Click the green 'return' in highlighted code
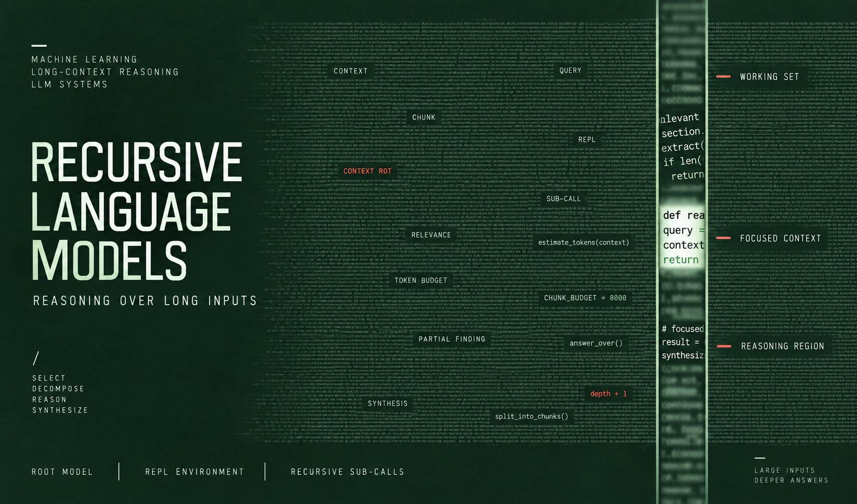Viewport: 857px width, 504px height. coord(681,260)
